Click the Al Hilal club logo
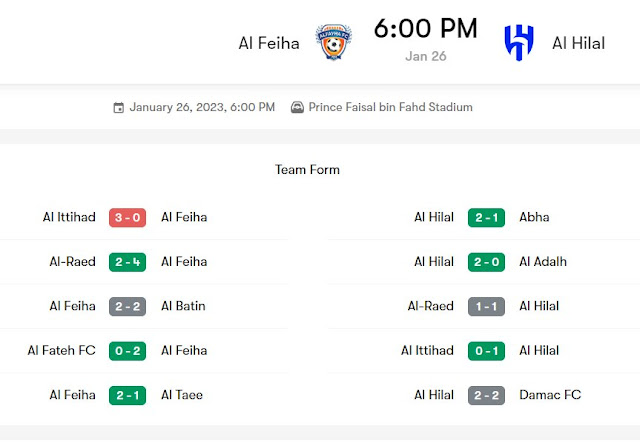640x443 pixels. coord(519,42)
